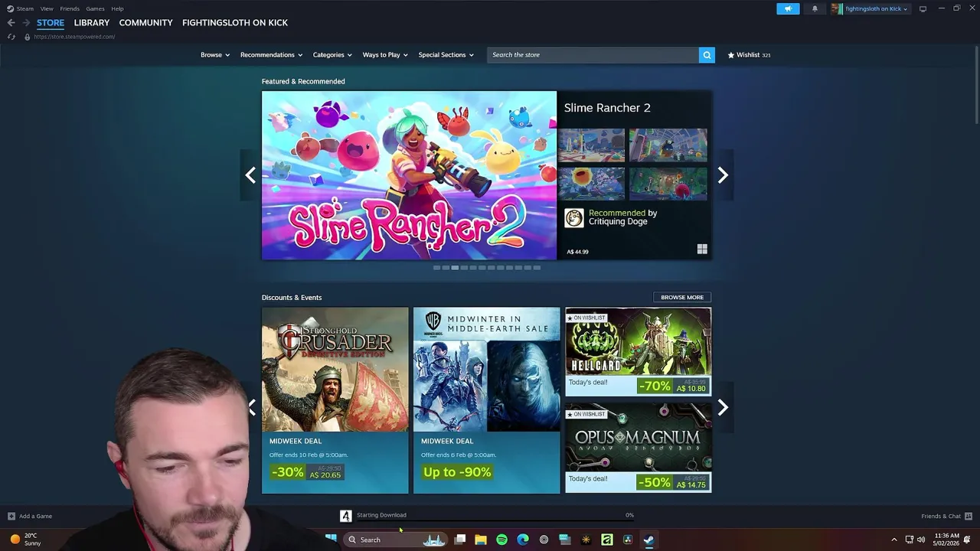Open Midwinter in Middle-Earth sale card
Viewport: 980px width, 551px height.
point(486,400)
